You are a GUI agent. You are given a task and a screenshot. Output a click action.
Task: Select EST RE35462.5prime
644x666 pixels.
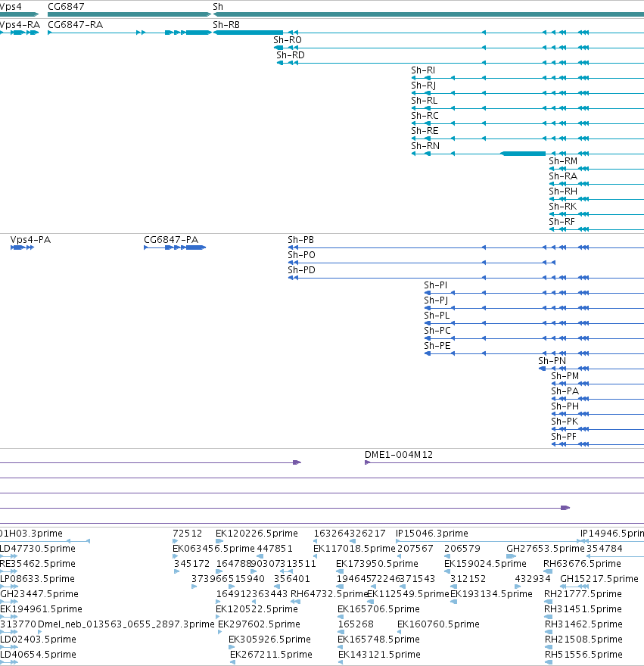(38, 564)
